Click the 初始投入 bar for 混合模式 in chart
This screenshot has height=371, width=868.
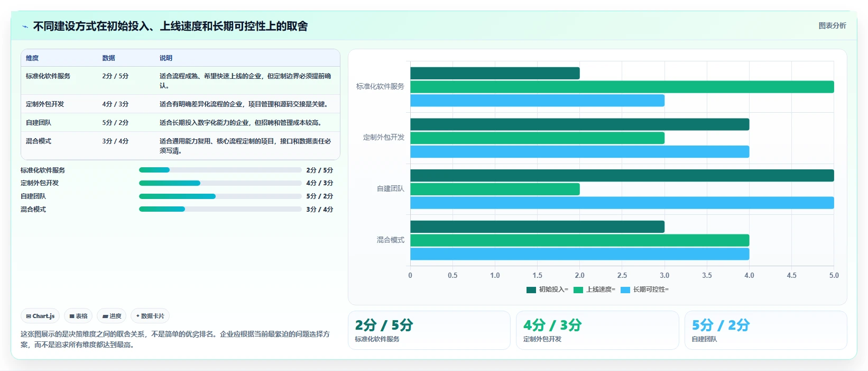point(537,227)
